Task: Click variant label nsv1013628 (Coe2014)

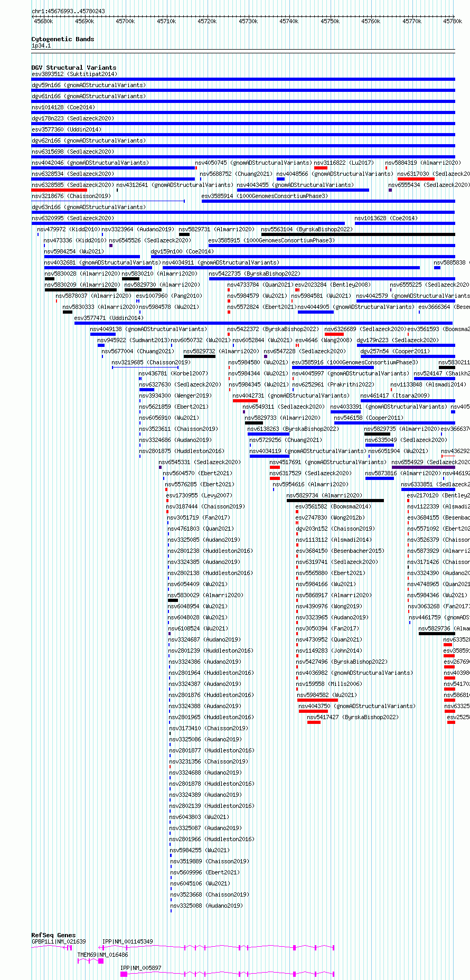Action: click(386, 218)
